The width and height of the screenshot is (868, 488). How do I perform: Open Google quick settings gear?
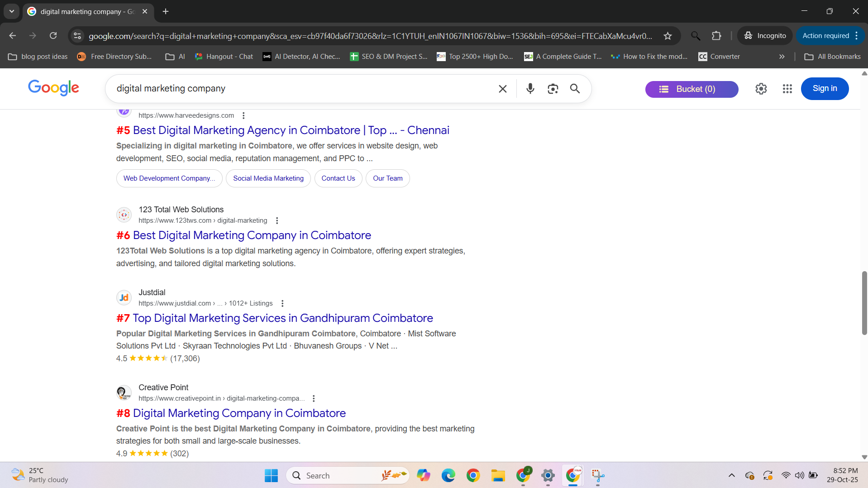[x=761, y=89]
